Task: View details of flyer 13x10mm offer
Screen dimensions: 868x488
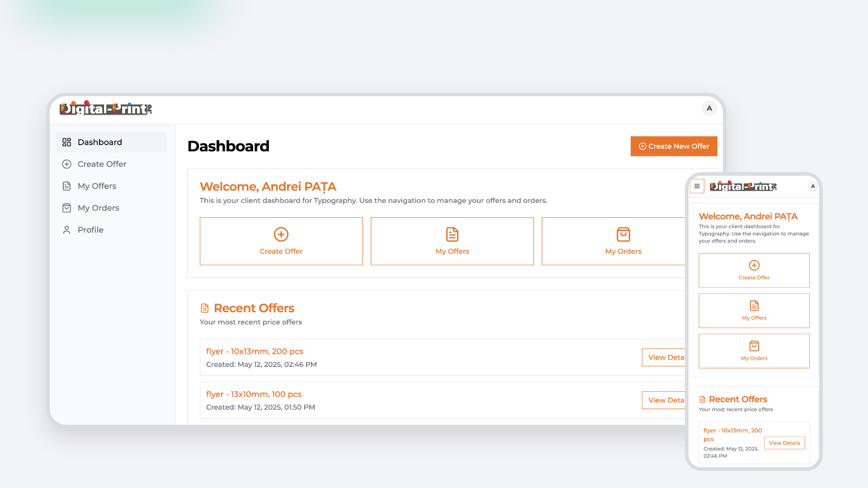Action: coord(664,400)
